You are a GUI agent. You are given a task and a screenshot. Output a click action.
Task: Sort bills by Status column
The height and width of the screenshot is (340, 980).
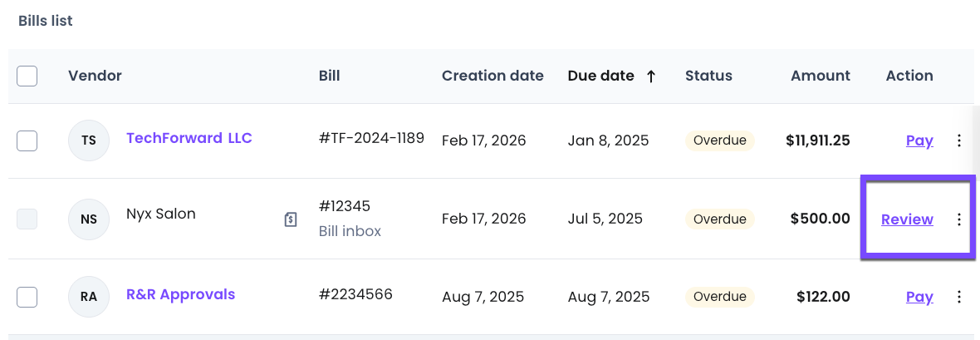[x=708, y=76]
